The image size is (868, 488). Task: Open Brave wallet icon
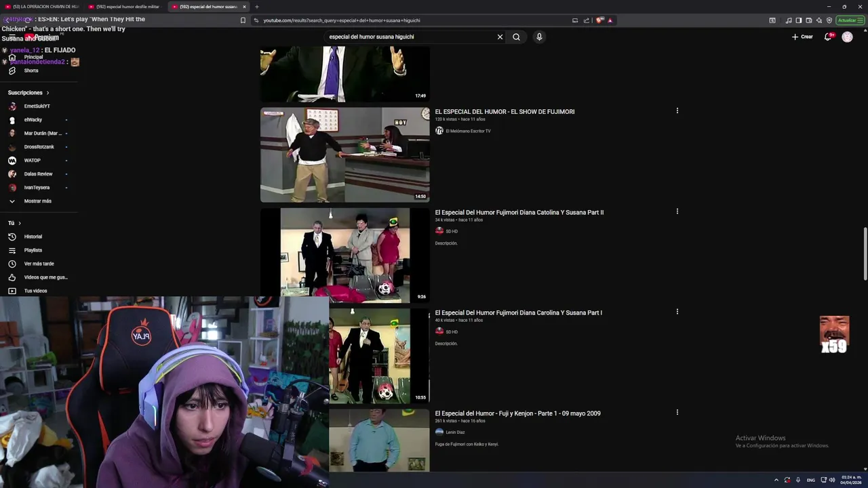coord(809,20)
